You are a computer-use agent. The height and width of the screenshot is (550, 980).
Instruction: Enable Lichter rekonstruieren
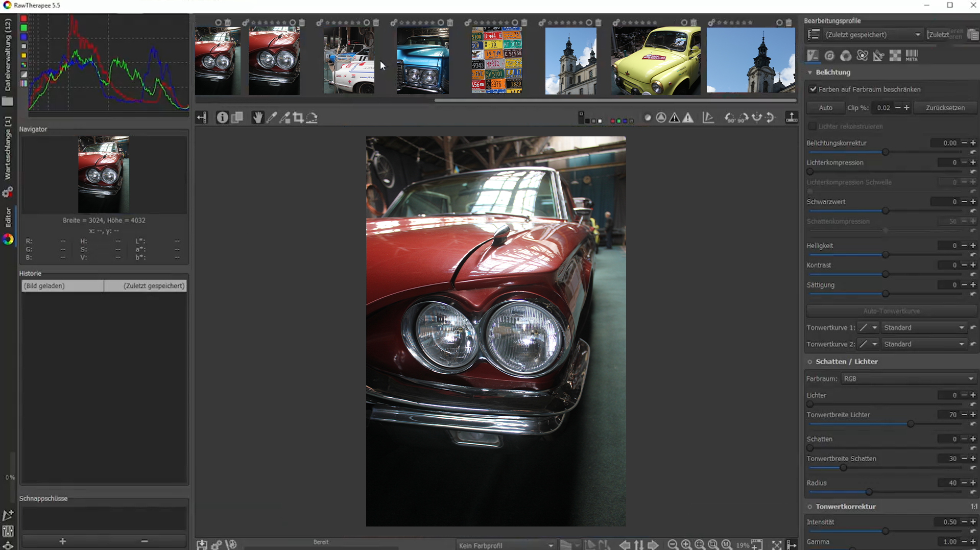pos(812,126)
